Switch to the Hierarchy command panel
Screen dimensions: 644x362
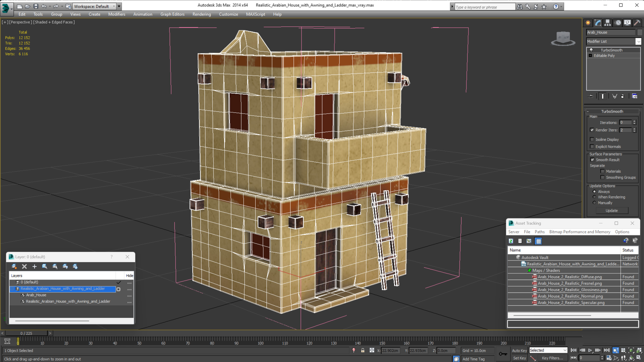pos(607,23)
